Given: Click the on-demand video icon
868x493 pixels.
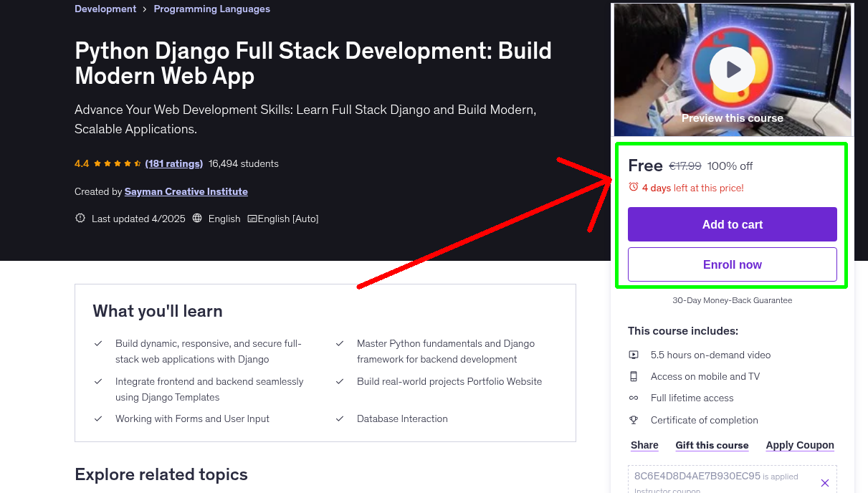Looking at the screenshot, I should tap(634, 355).
